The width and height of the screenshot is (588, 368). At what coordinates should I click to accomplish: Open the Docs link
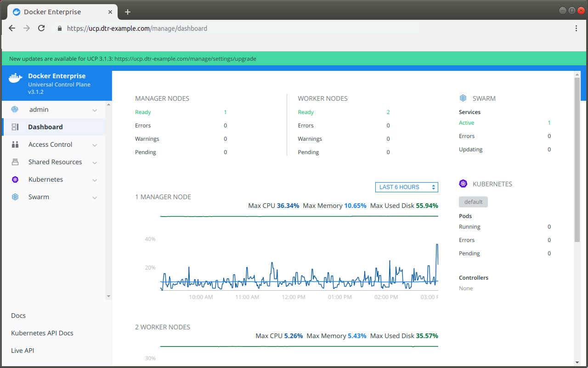pyautogui.click(x=18, y=316)
